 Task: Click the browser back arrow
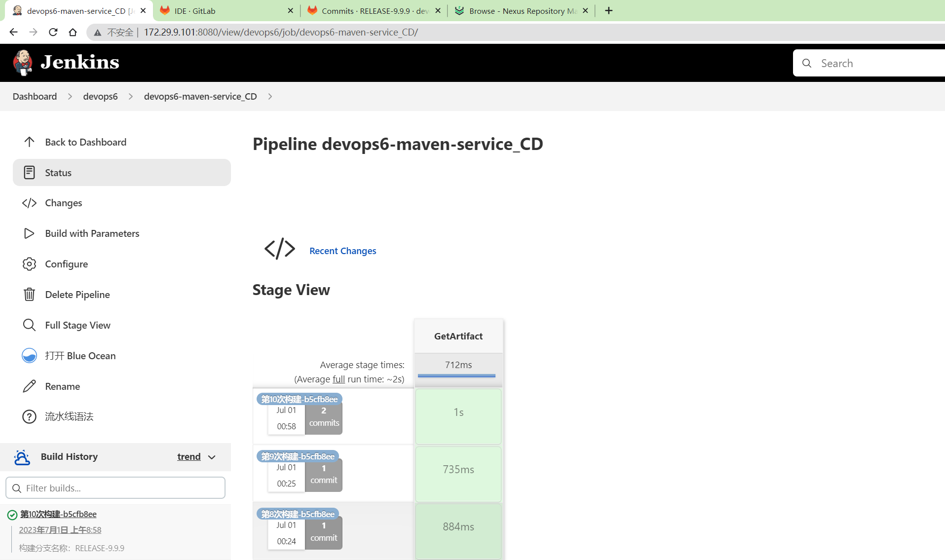(13, 32)
